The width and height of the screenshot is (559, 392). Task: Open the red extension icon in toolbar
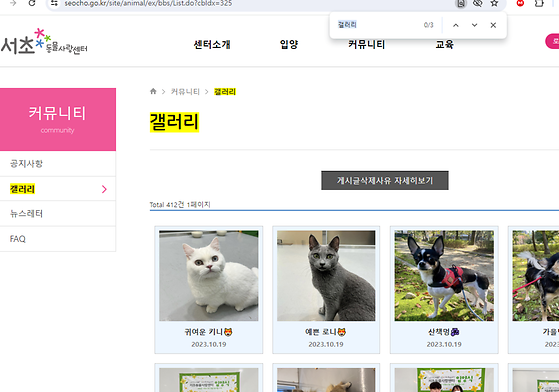(520, 3)
